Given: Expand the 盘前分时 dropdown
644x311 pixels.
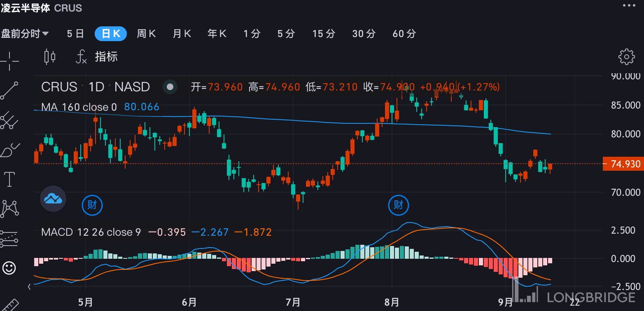Looking at the screenshot, I should point(25,34).
